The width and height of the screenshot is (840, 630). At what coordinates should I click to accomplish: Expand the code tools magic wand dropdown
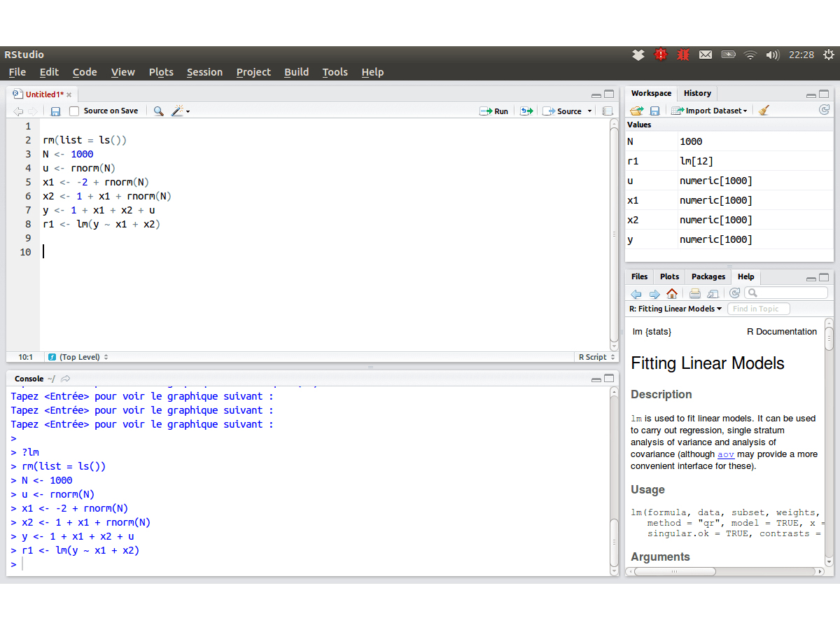pos(181,111)
